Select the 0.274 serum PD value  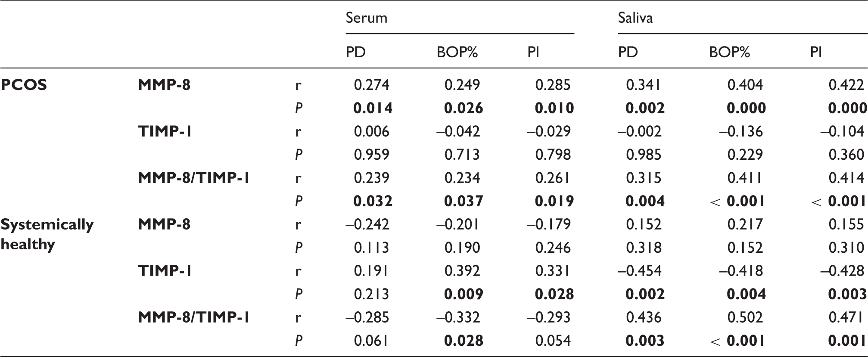[372, 85]
